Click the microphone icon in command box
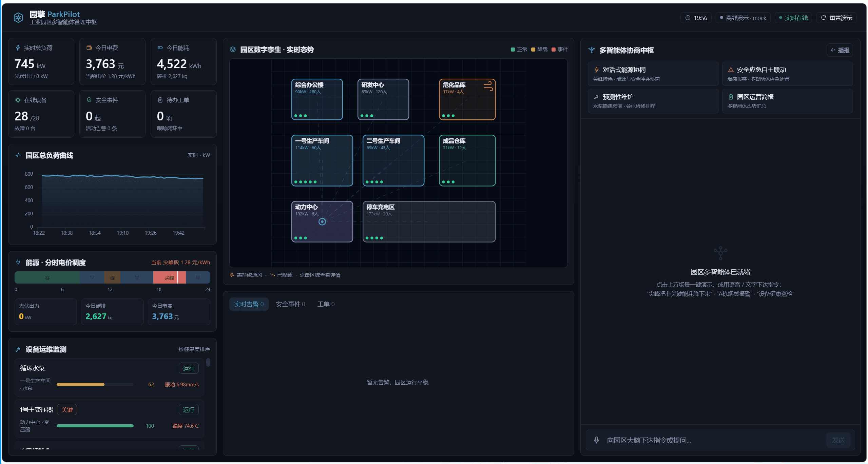The image size is (868, 464). tap(596, 440)
